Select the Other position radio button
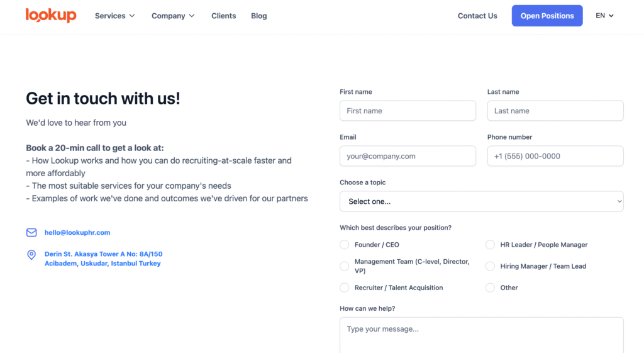Viewport: 644px width, 353px height. point(490,288)
